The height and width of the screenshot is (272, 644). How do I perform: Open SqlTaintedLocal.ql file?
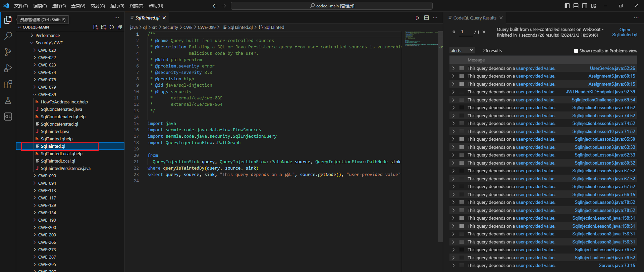point(58,161)
